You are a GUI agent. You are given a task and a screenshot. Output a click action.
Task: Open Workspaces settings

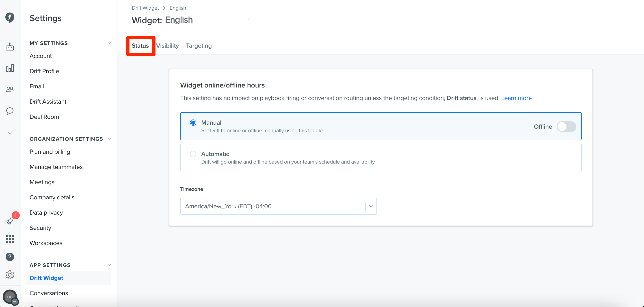[46, 243]
